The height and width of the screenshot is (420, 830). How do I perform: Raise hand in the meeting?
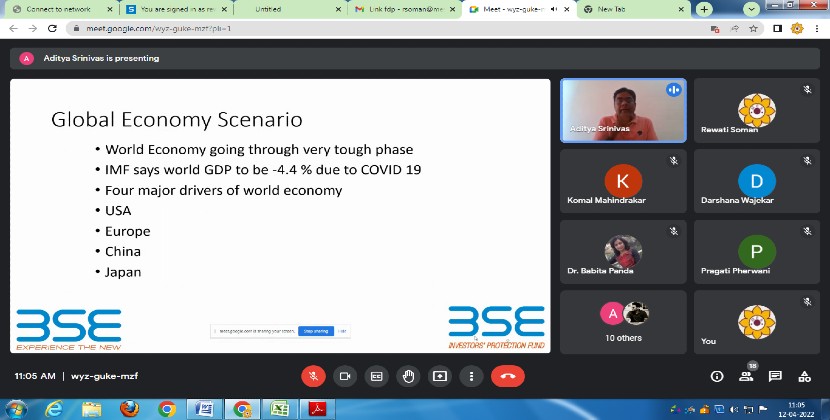pyautogui.click(x=408, y=376)
